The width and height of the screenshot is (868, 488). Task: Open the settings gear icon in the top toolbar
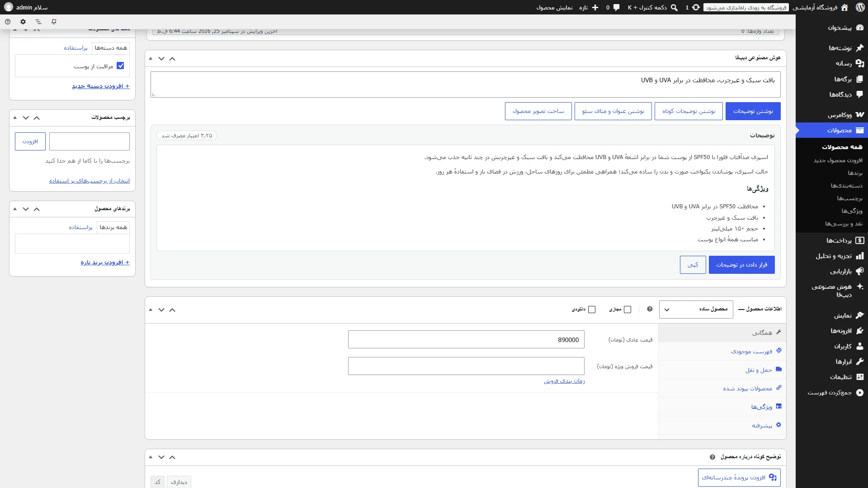pyautogui.click(x=23, y=22)
